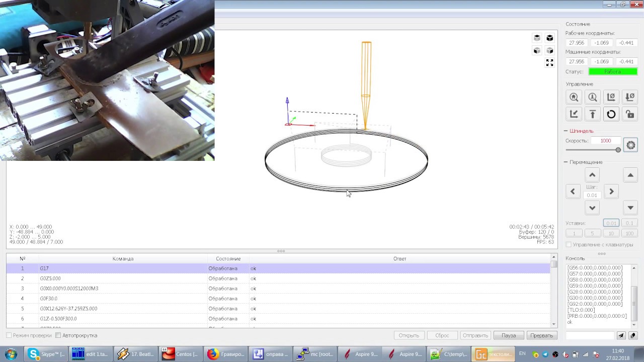The height and width of the screenshot is (362, 644).
Task: Jog X axis left arrow
Action: coord(573,192)
